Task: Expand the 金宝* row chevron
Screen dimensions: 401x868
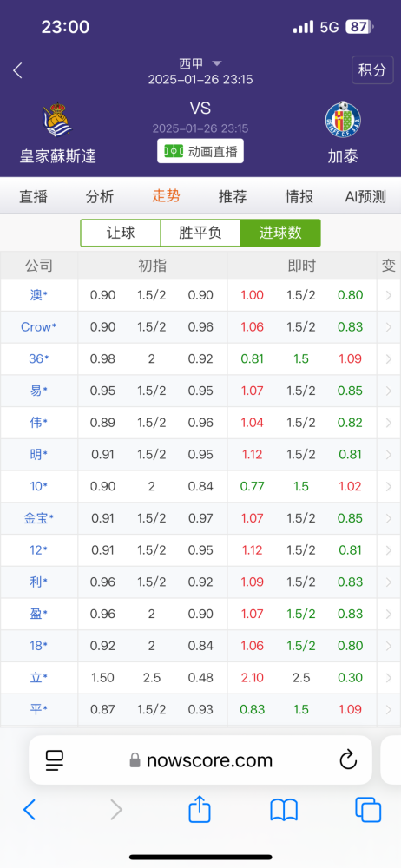Action: click(388, 519)
